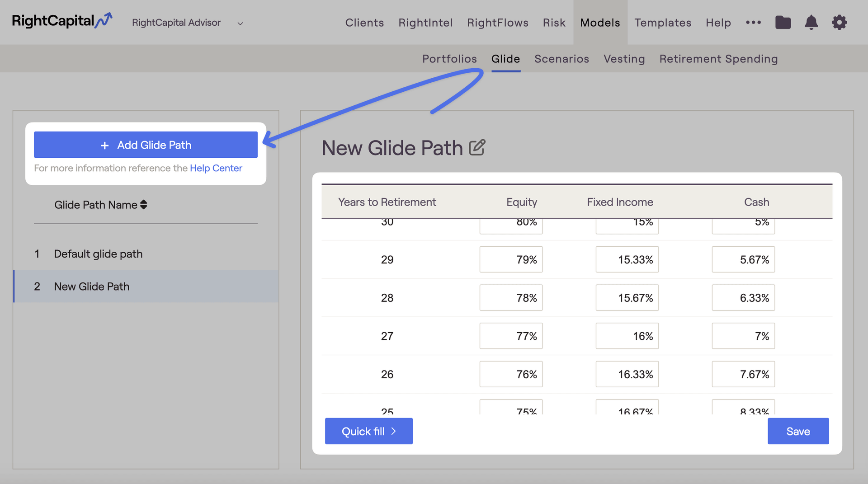Switch to Vesting tab

(x=624, y=59)
